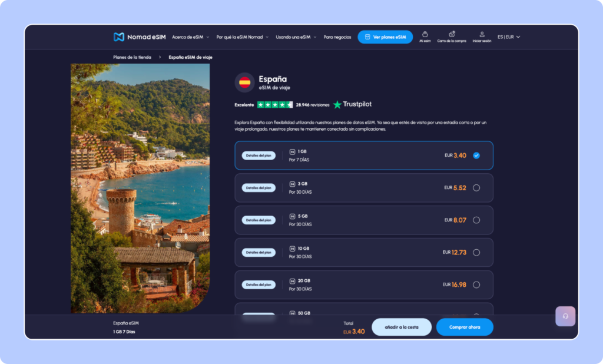The height and width of the screenshot is (364, 603).
Task: Select the 3 GB plan radio button
Action: tap(476, 188)
